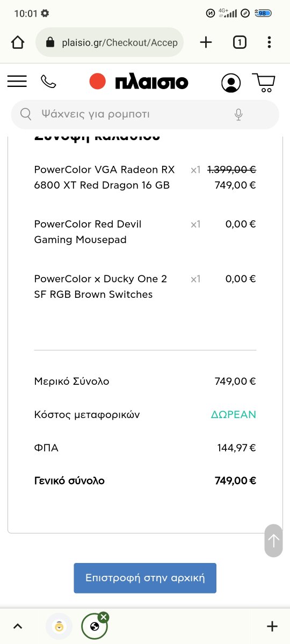
Task: Go to Plaisio logo homepage
Action: click(x=139, y=82)
